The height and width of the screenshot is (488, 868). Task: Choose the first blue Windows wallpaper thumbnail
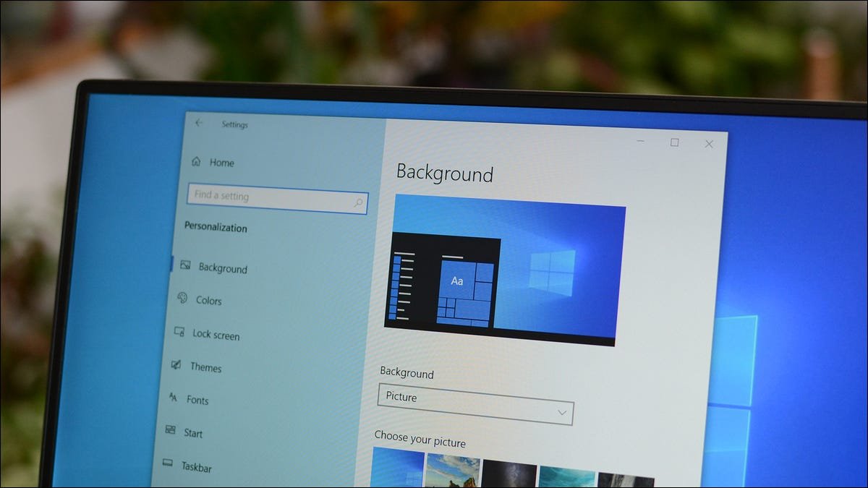pyautogui.click(x=397, y=467)
